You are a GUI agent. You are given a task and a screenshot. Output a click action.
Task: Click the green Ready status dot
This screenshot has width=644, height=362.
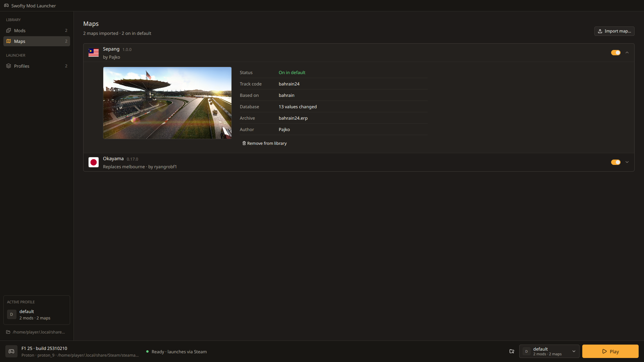147,351
